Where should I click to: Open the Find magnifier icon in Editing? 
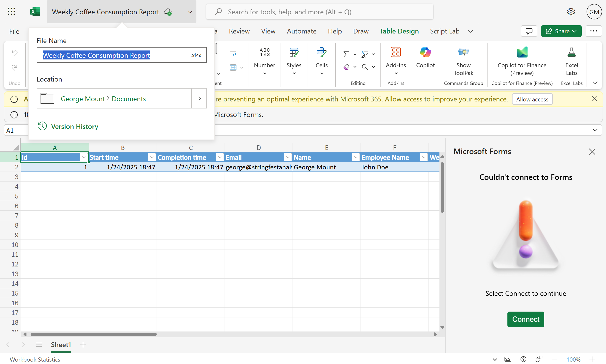[x=365, y=67]
